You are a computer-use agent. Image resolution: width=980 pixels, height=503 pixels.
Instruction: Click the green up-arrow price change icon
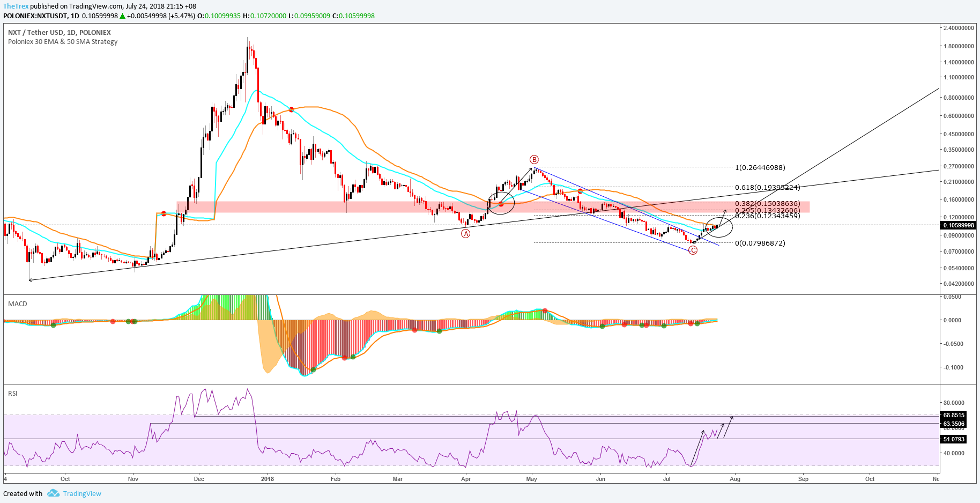(x=123, y=16)
